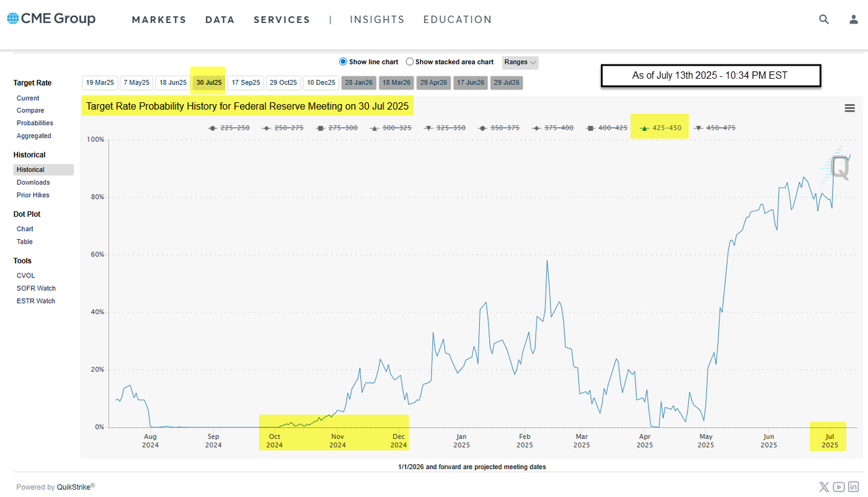This screenshot has width=868, height=497.
Task: Click the X social media icon
Action: [823, 487]
